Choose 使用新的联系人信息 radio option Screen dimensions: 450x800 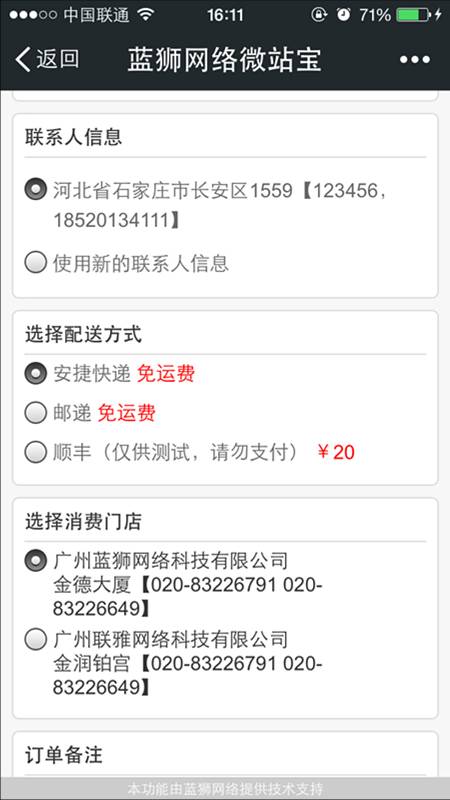pyautogui.click(x=36, y=263)
